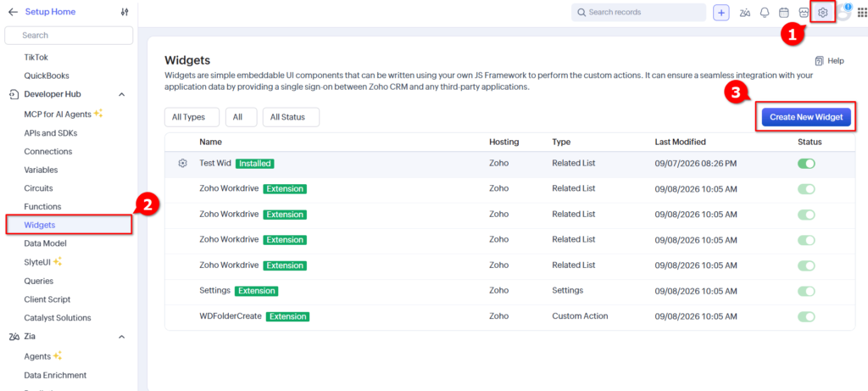Click the Zia section icon in sidebar
The height and width of the screenshot is (391, 868).
coord(14,336)
